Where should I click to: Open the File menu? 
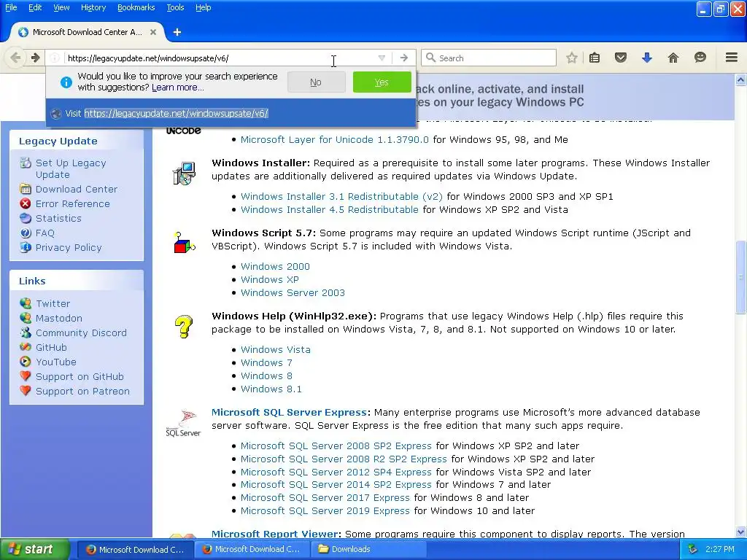click(11, 7)
